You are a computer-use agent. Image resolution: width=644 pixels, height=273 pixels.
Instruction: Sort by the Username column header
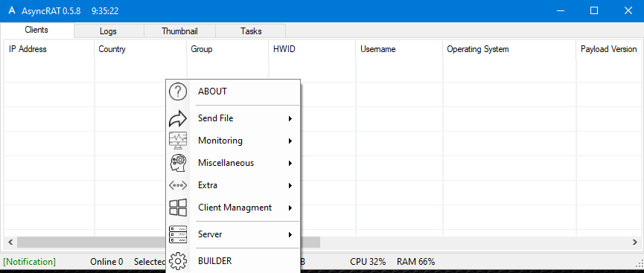click(x=399, y=49)
